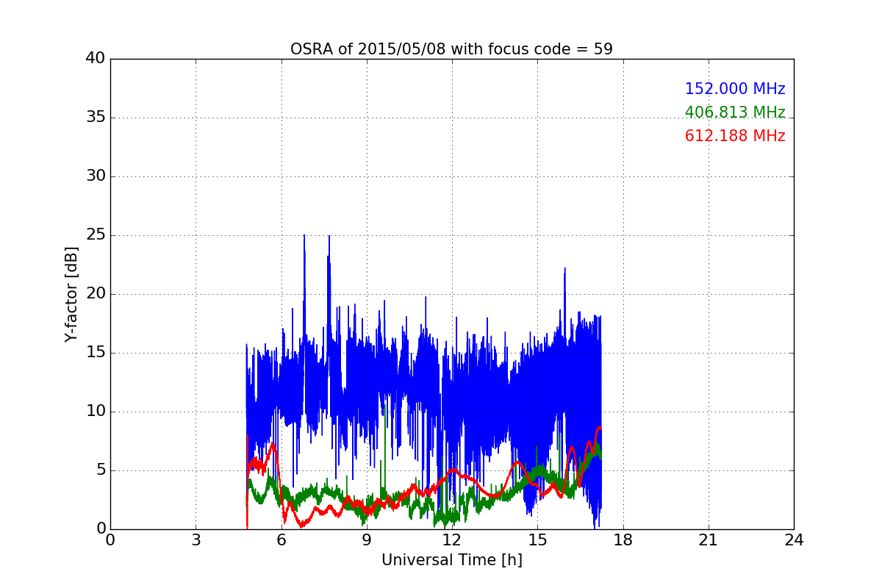Click the x-axis tick label 24
The height and width of the screenshot is (588, 882).
point(794,540)
